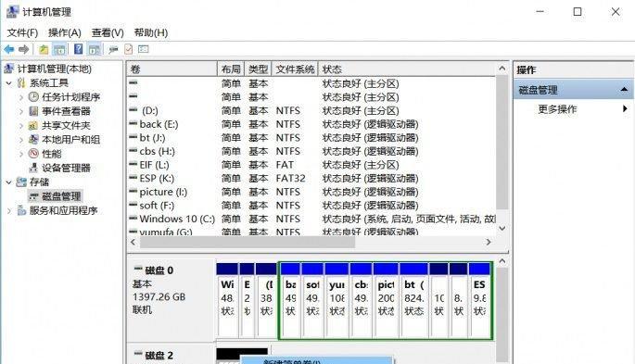The height and width of the screenshot is (364, 635).
Task: Click the Local Users and Groups icon
Action: click(x=33, y=140)
